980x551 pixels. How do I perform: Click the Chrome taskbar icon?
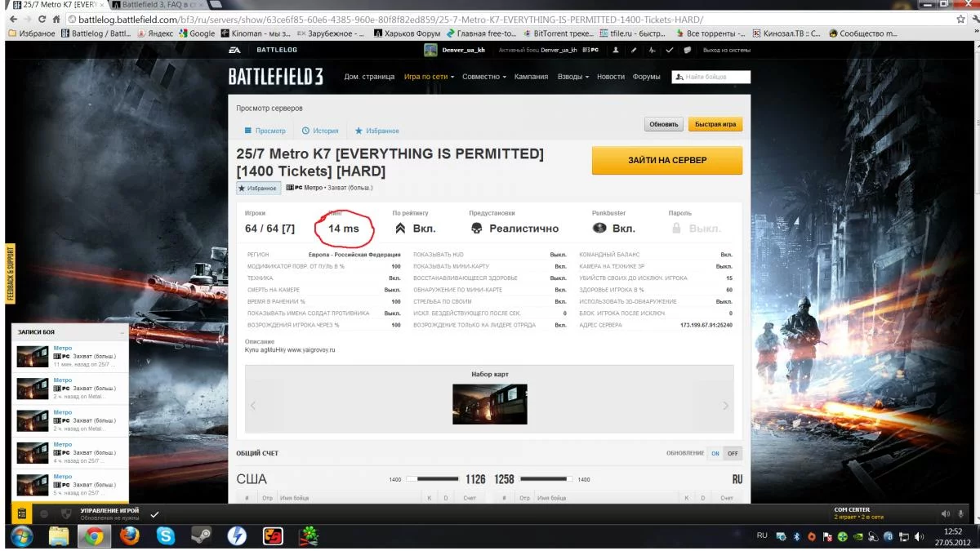[94, 536]
